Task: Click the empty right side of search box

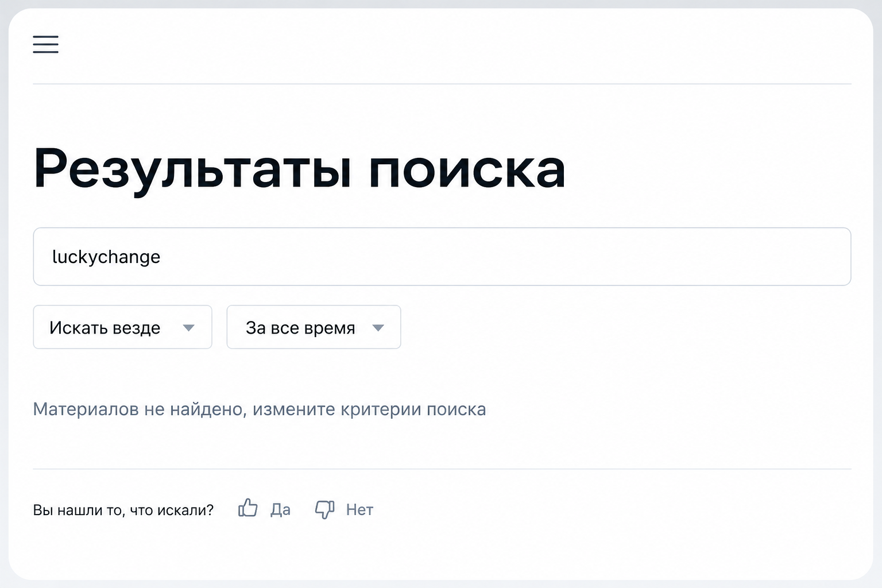Action: 632,257
